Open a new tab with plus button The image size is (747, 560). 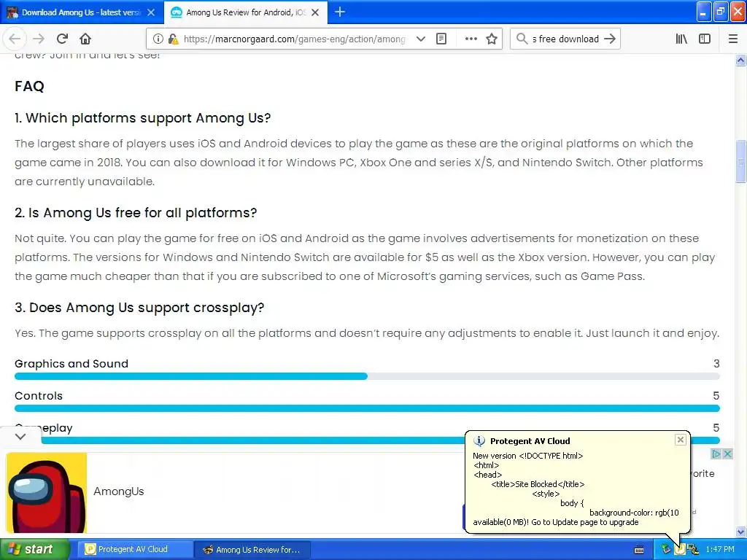pos(340,12)
